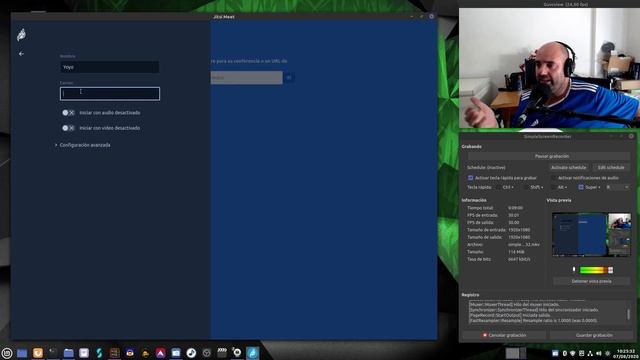Select the first workspace in the switcher
640x360 pixels.
[512, 353]
